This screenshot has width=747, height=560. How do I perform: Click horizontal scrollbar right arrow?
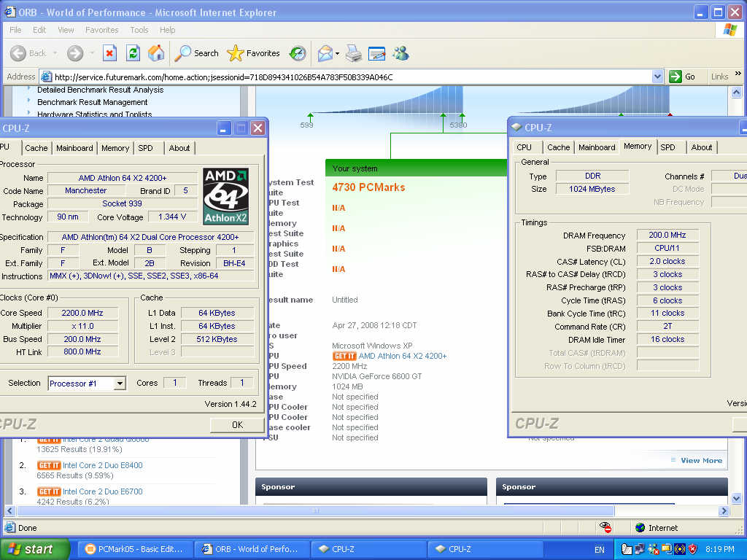(x=724, y=510)
